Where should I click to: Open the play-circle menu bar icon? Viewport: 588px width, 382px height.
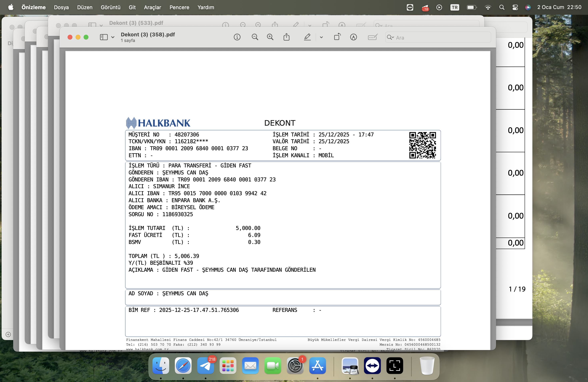pyautogui.click(x=439, y=7)
